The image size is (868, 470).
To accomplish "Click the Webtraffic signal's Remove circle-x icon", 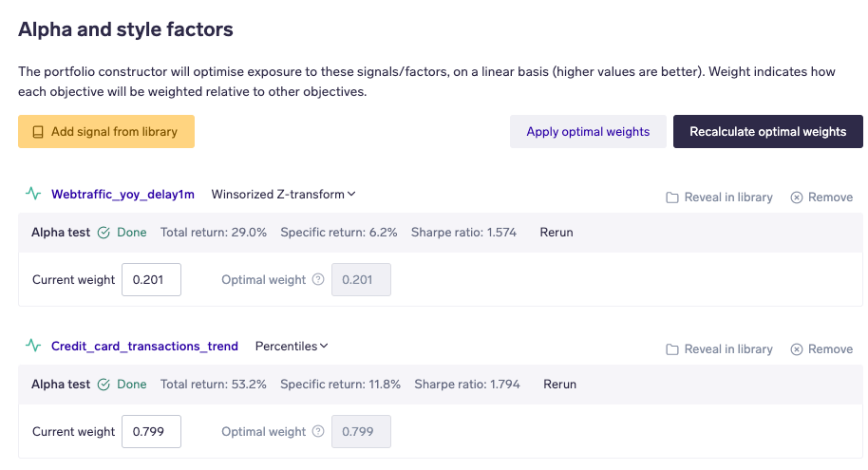I will coord(797,197).
